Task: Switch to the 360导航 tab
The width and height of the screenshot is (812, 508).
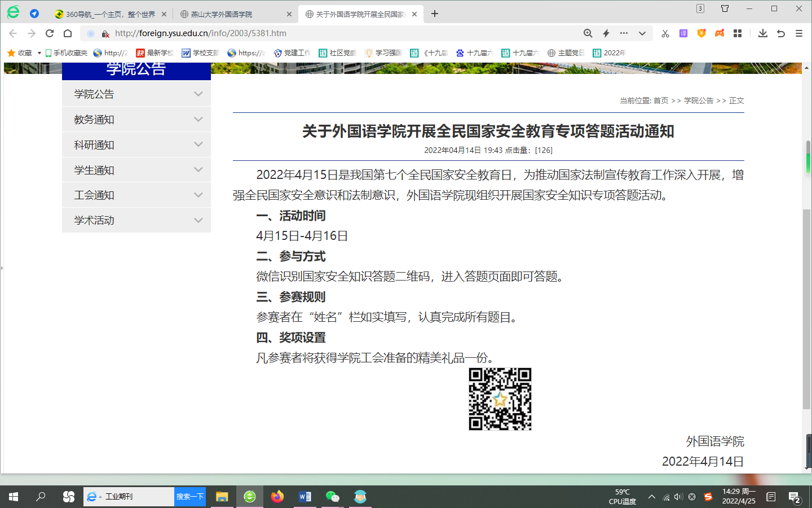Action: (107, 14)
